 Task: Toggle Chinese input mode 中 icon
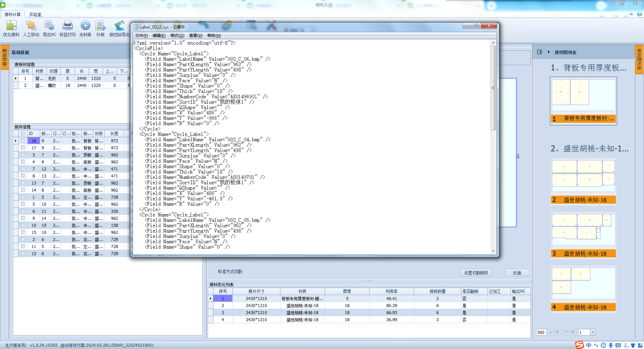[x=589, y=345]
